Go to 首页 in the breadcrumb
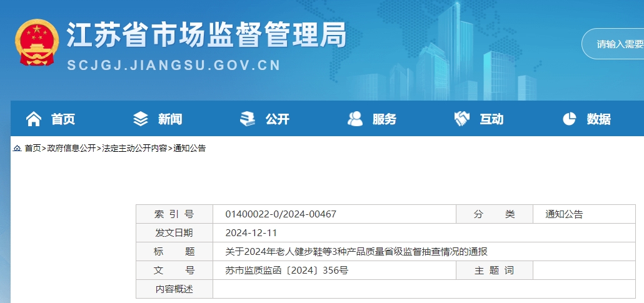This screenshot has width=644, height=303. [33, 148]
